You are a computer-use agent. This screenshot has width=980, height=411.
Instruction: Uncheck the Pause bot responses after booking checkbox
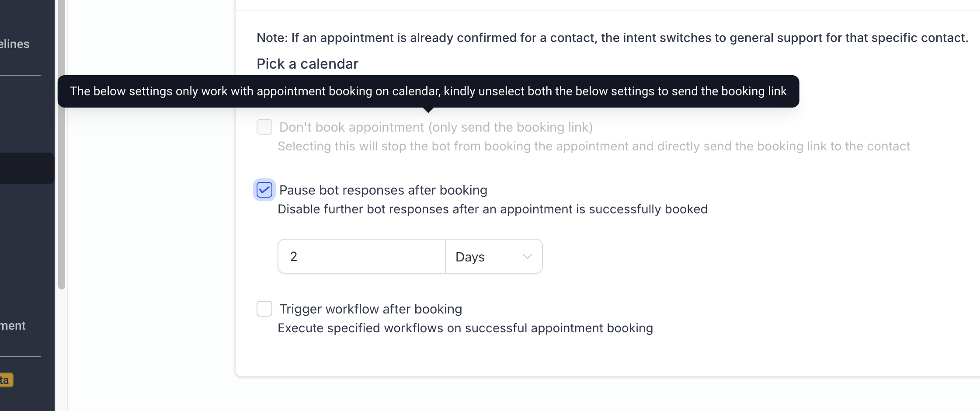click(264, 190)
